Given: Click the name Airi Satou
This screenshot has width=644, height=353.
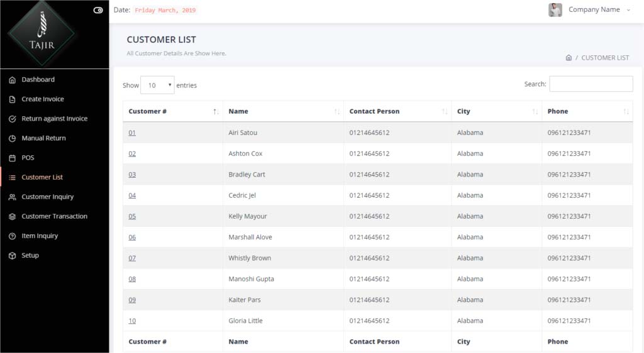Looking at the screenshot, I should [243, 133].
